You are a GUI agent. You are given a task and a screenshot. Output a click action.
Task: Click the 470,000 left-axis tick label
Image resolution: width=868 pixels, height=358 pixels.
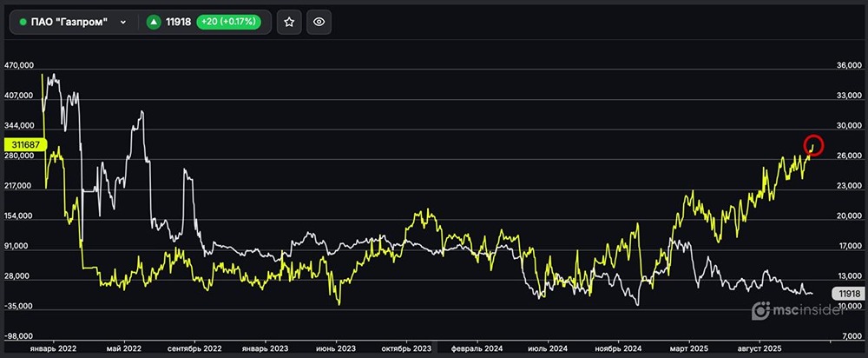pyautogui.click(x=19, y=65)
